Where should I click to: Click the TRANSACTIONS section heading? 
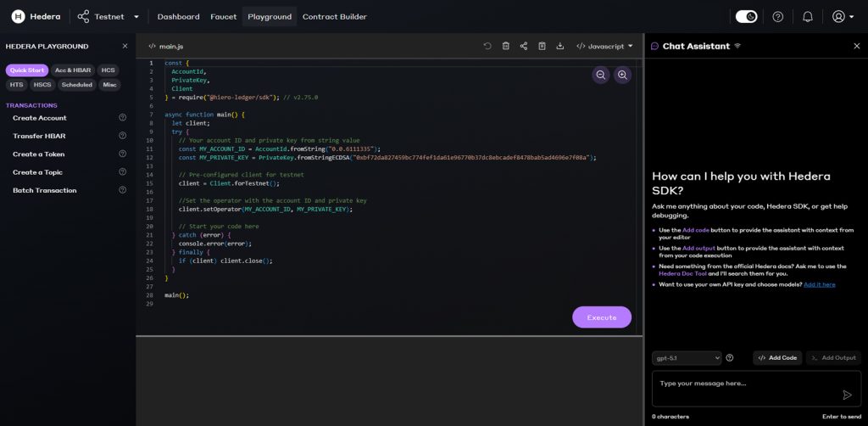coord(31,105)
